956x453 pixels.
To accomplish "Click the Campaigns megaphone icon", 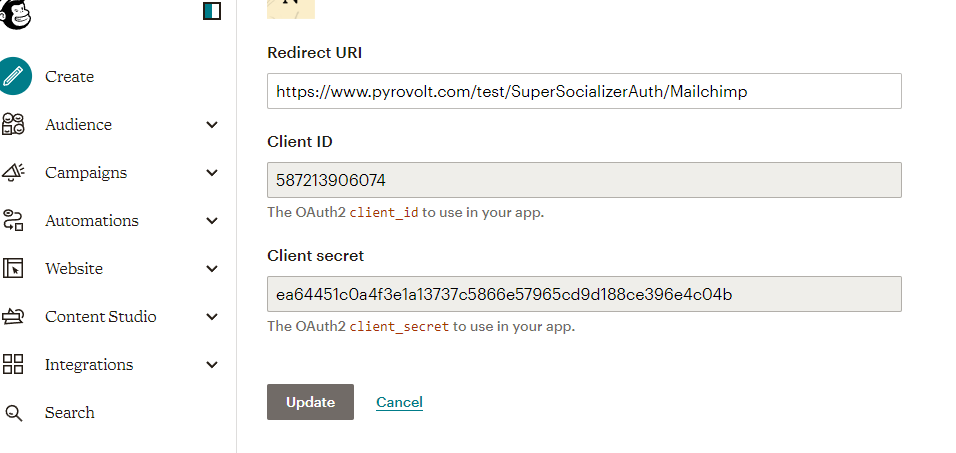I will point(13,172).
